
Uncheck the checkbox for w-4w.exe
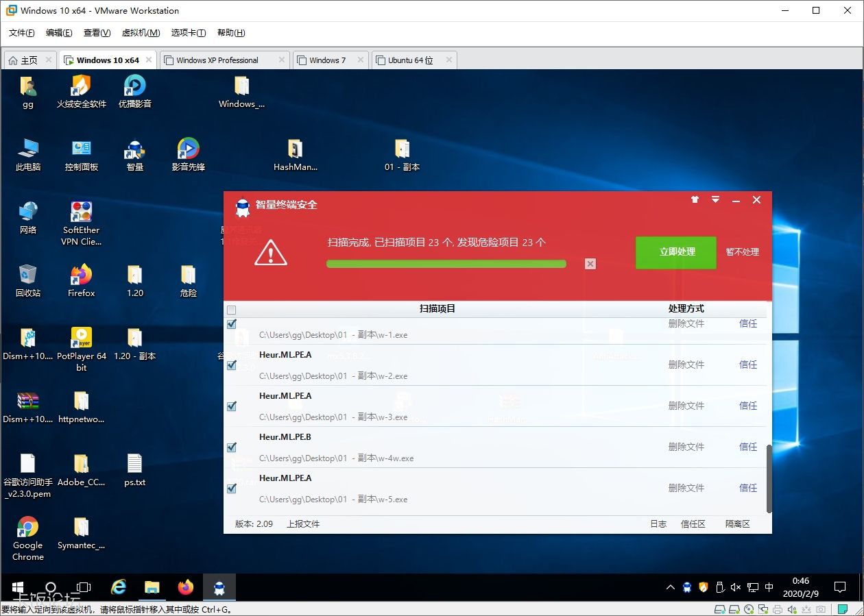231,447
